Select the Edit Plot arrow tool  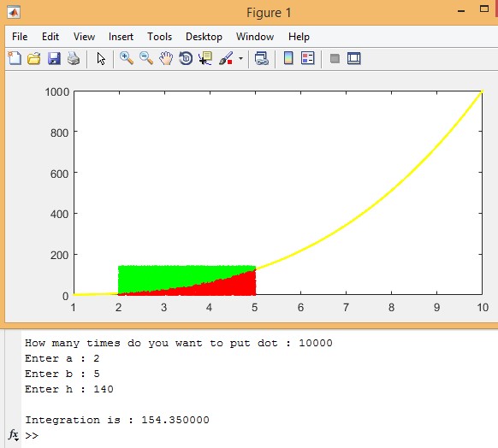pyautogui.click(x=101, y=59)
